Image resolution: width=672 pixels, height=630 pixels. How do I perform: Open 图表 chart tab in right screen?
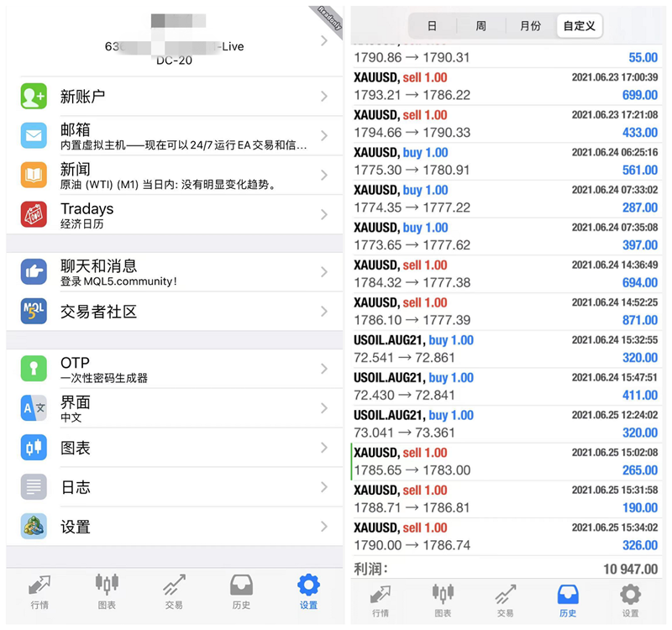coord(443,601)
